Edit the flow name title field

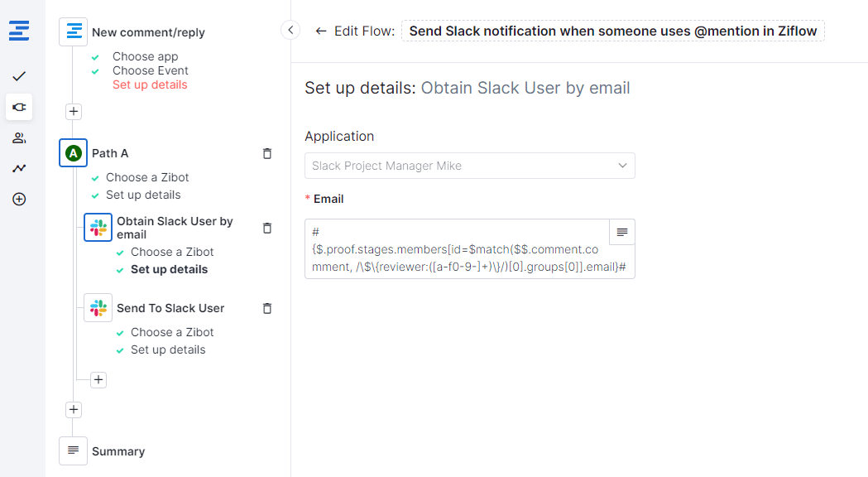pos(612,31)
